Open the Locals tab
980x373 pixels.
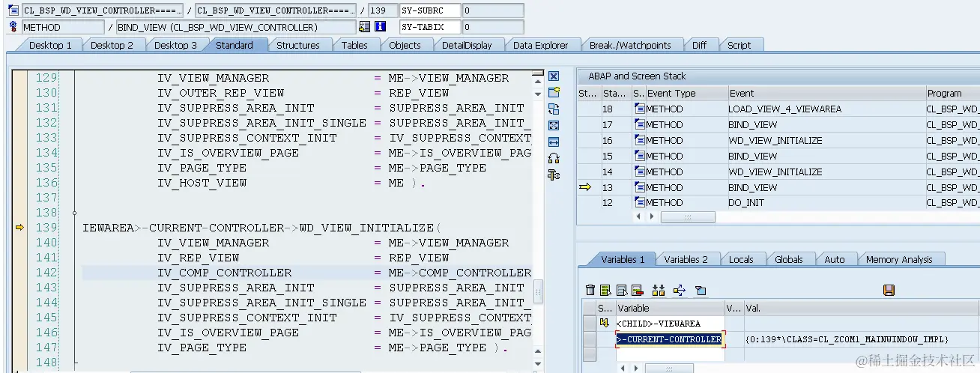coord(741,259)
